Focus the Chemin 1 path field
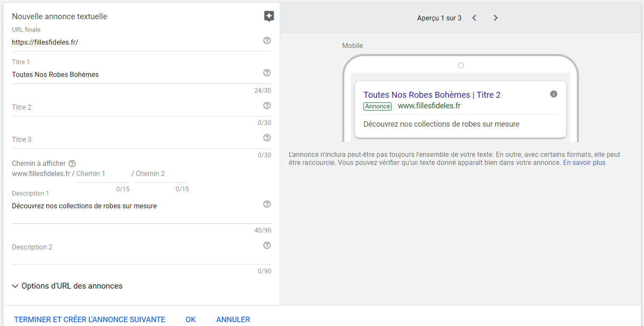Viewport: 644px width, 326px height. (102, 174)
